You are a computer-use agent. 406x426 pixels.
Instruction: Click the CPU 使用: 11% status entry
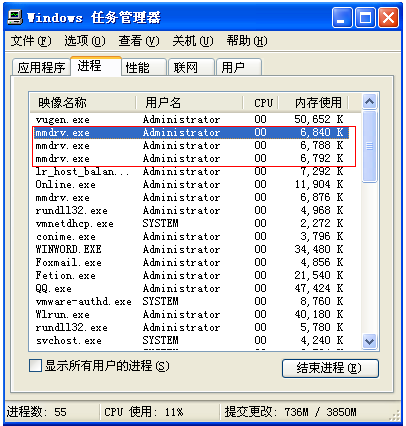coord(144,412)
